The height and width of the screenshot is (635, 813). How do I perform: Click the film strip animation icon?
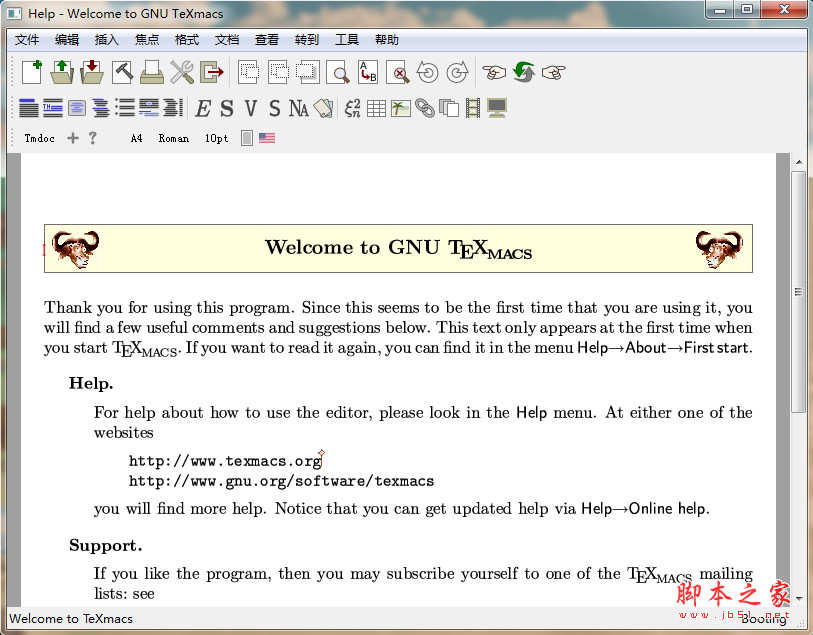[473, 108]
